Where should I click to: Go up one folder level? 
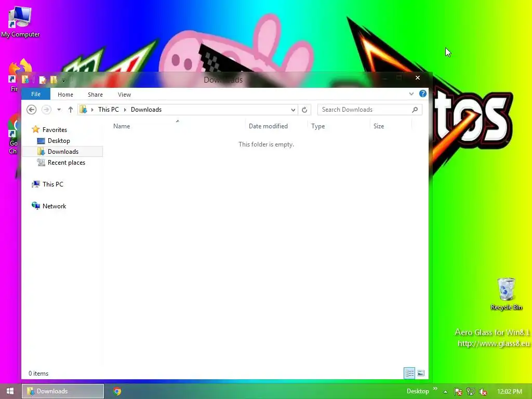click(70, 109)
